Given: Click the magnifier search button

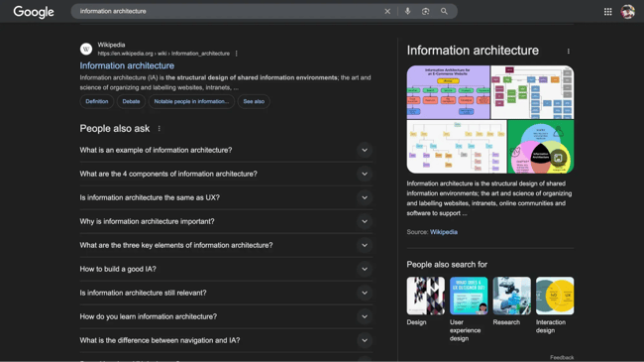Looking at the screenshot, I should (x=444, y=12).
